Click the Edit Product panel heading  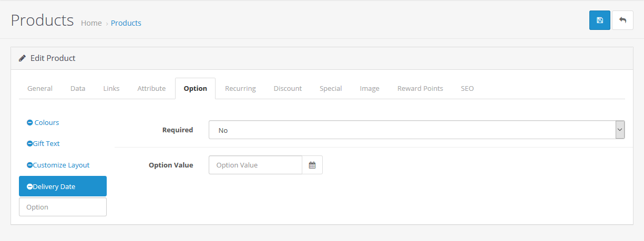(53, 58)
